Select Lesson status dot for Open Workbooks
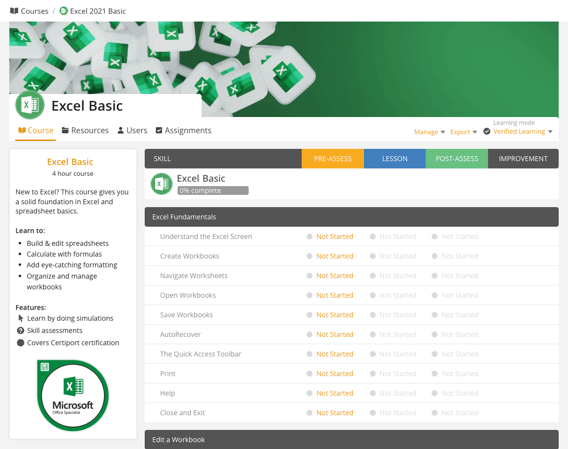Viewport: 568px width, 449px height. (372, 295)
